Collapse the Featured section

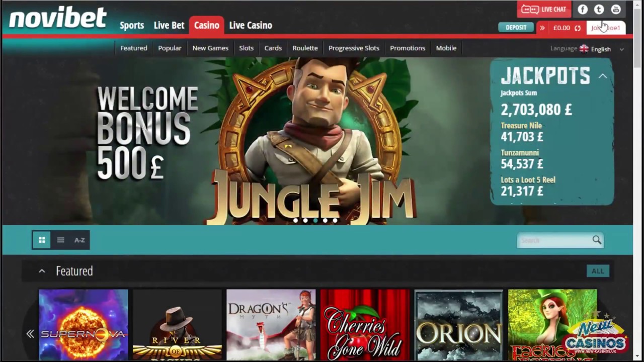[x=42, y=271]
